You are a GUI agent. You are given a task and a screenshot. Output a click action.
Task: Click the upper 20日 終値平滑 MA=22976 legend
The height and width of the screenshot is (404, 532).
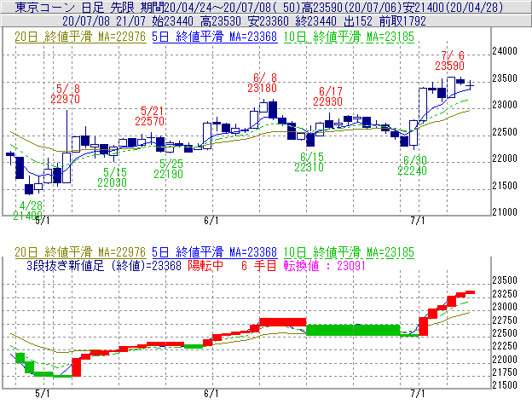click(x=80, y=37)
